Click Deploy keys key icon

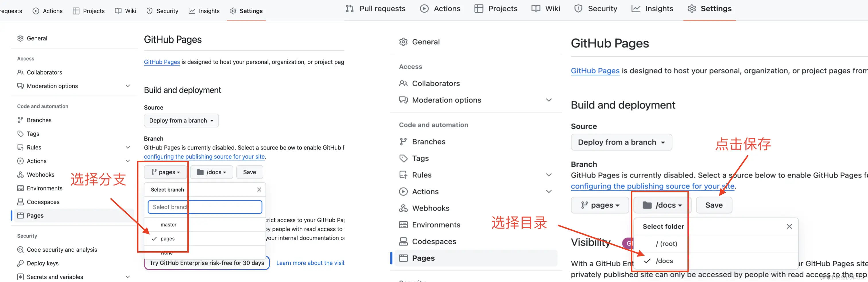point(21,263)
